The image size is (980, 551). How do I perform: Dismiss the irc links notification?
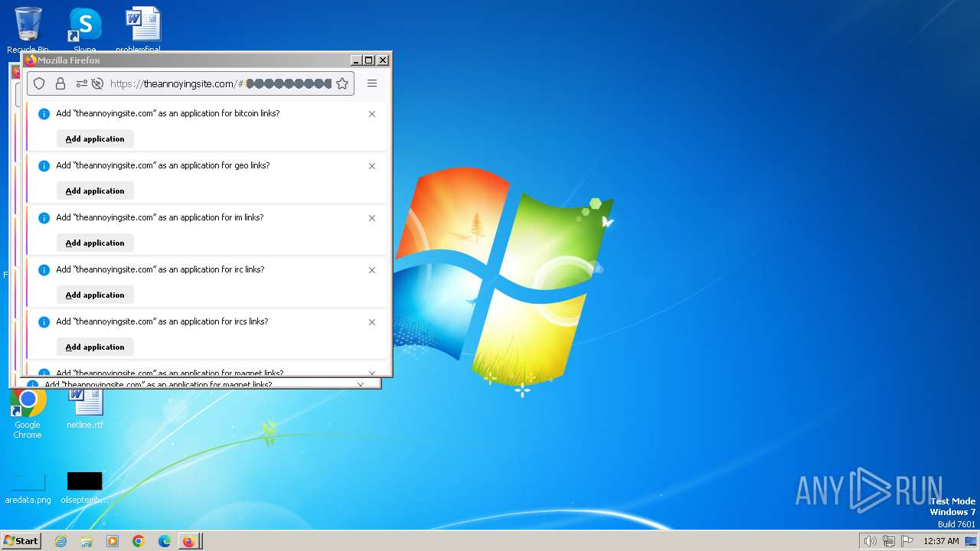pyautogui.click(x=372, y=270)
